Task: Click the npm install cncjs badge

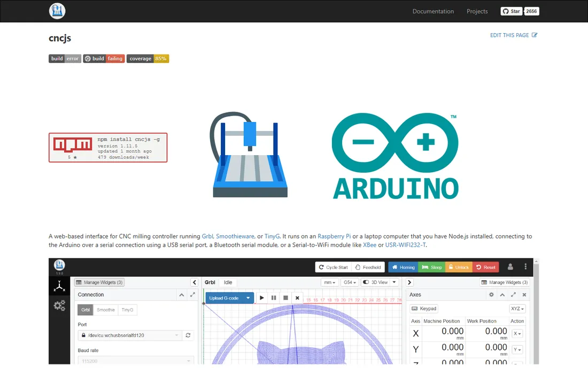Action: 108,148
